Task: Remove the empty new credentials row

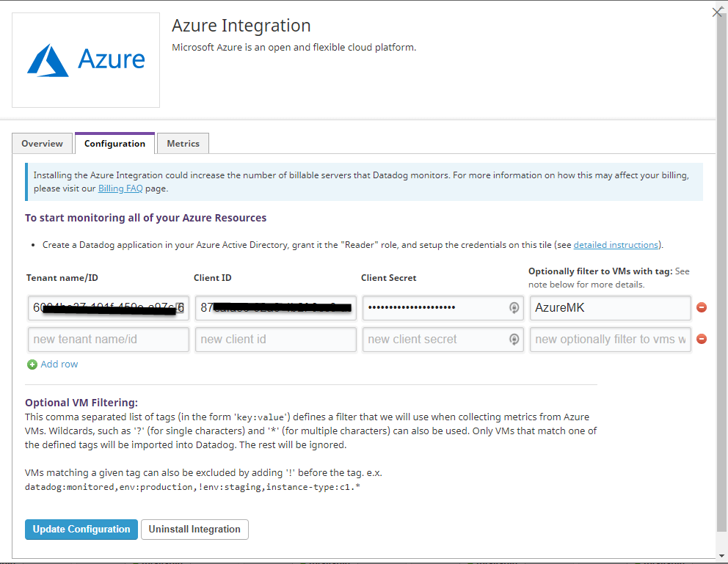Action: coord(702,339)
